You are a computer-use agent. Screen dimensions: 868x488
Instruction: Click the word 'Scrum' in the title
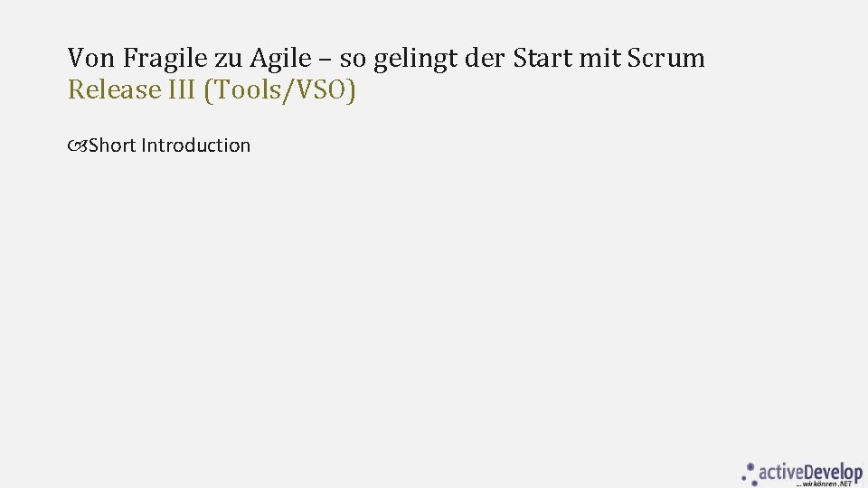tap(666, 58)
